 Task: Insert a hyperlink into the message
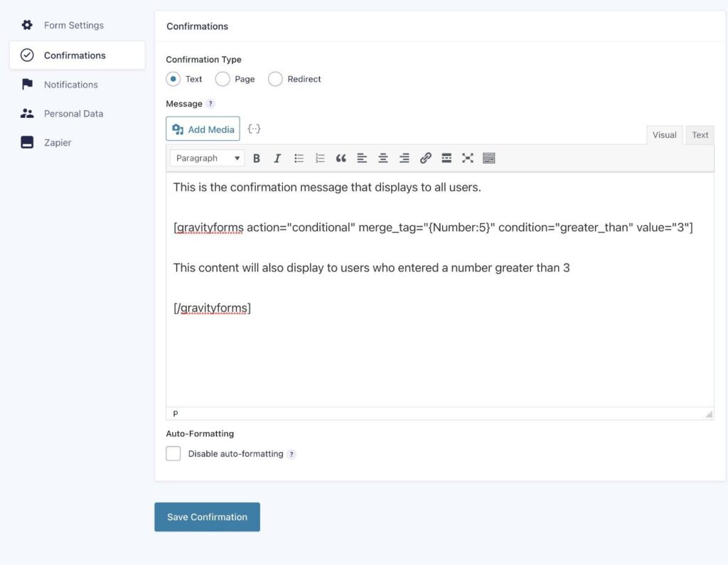tap(426, 158)
